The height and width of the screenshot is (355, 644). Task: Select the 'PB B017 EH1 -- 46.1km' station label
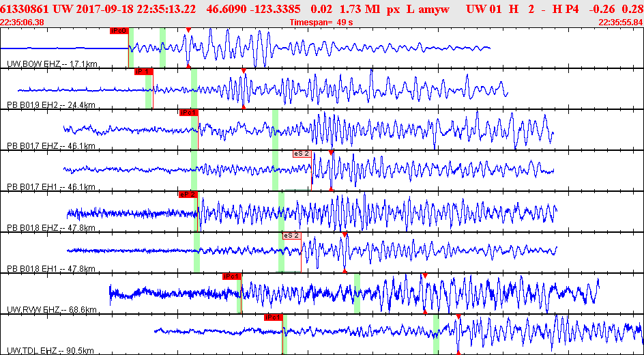(x=51, y=187)
